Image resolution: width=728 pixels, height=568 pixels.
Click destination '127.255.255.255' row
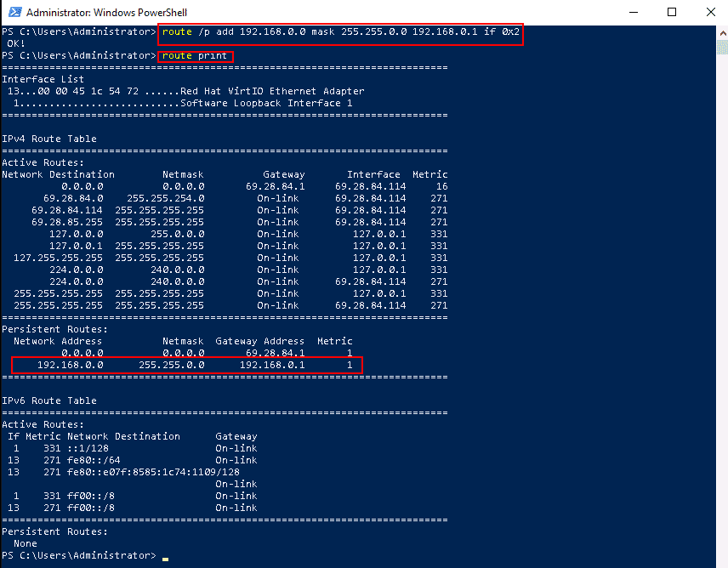tap(58, 258)
